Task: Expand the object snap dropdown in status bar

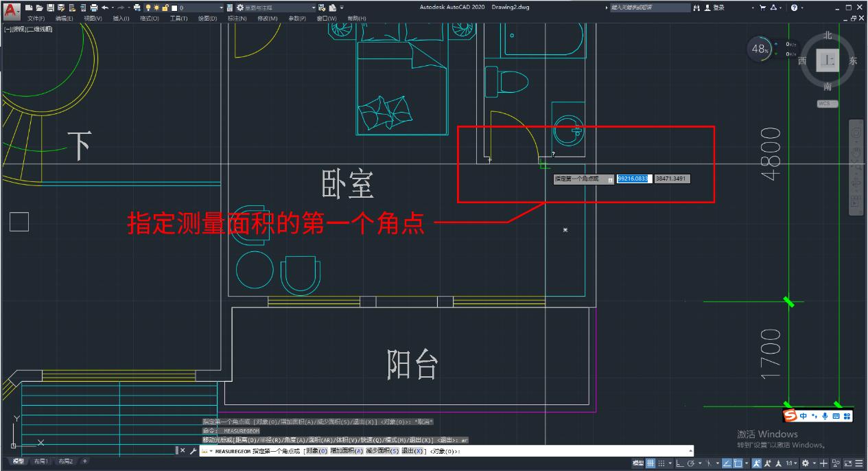Action: [x=747, y=462]
